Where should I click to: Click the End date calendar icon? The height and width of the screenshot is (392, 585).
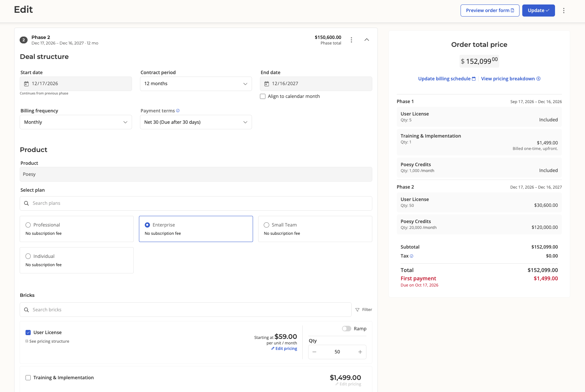(266, 84)
